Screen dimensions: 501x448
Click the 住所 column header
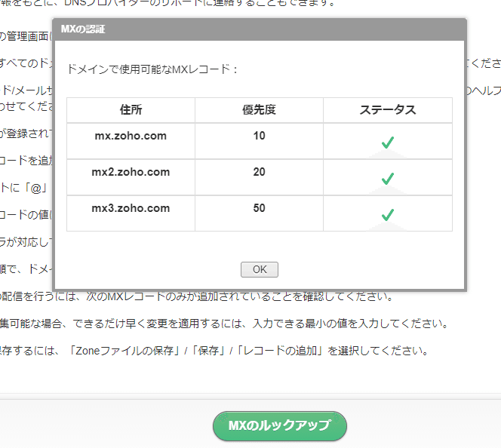tap(131, 110)
